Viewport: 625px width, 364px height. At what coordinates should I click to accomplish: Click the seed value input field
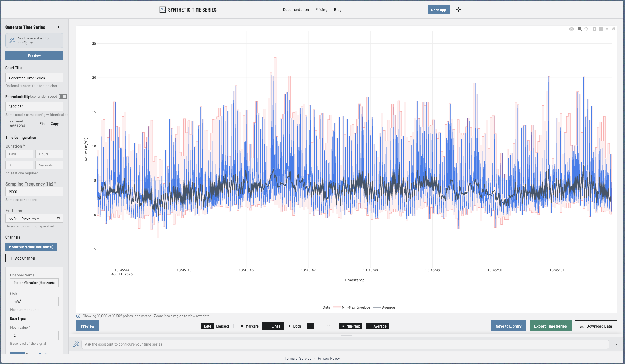[34, 107]
